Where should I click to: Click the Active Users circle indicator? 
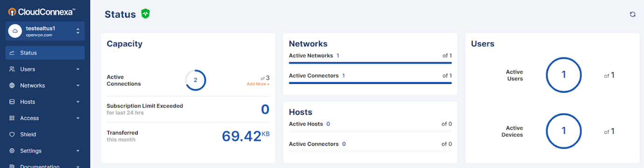(x=564, y=75)
